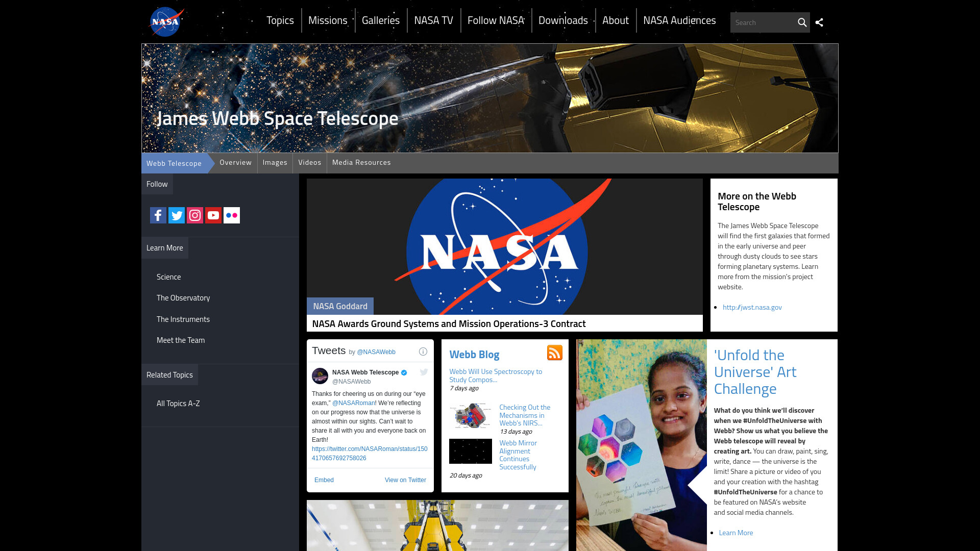This screenshot has width=980, height=551.
Task: Open the YouTube follow icon
Action: pyautogui.click(x=213, y=215)
